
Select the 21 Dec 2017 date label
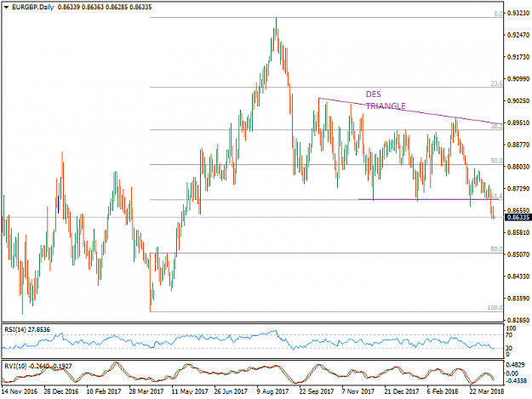402,391
